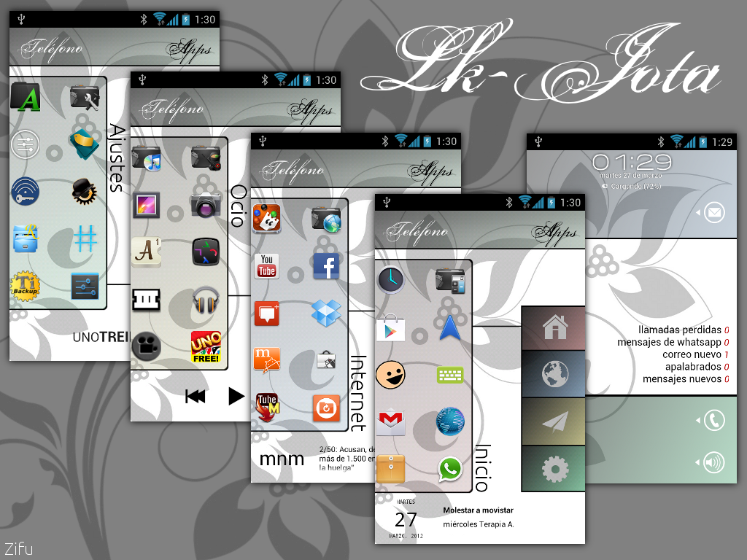Toggle the speaker sound shortcut on lock screen
Screen dimensions: 747x560
(x=713, y=461)
